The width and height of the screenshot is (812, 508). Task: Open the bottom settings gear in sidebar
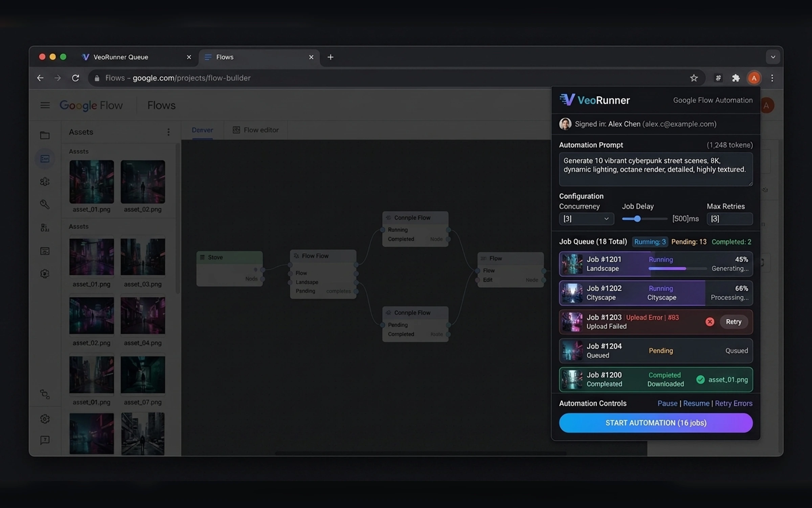tap(45, 419)
